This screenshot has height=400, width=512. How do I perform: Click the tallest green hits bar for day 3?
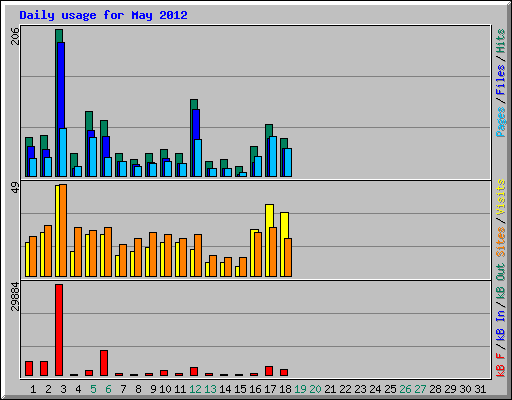click(x=59, y=36)
